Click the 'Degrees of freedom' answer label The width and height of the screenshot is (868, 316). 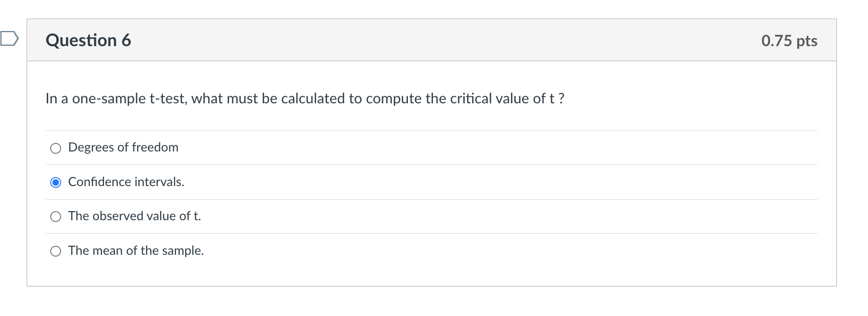click(123, 147)
